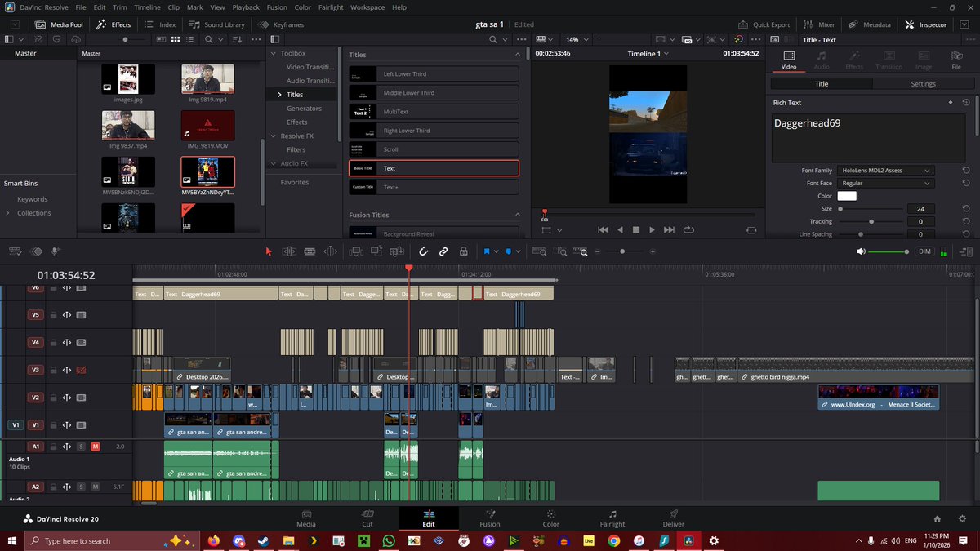This screenshot has height=551, width=980.
Task: Click the blue Flag icon
Action: click(486, 251)
